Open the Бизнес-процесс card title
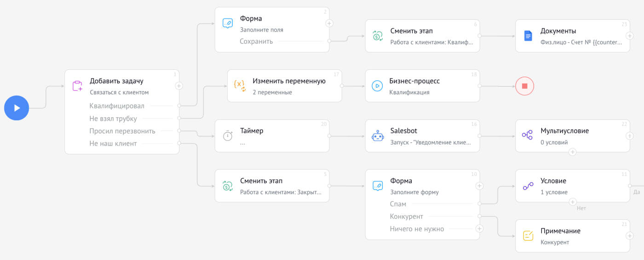 point(414,81)
